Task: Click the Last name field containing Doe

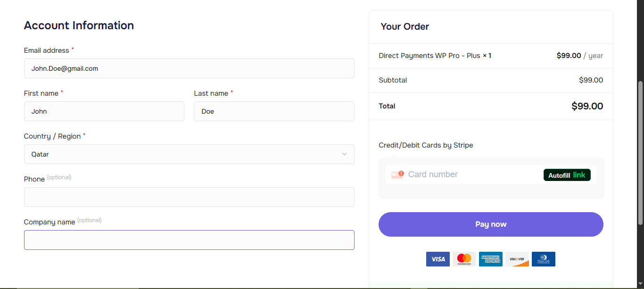Action: pos(273,111)
